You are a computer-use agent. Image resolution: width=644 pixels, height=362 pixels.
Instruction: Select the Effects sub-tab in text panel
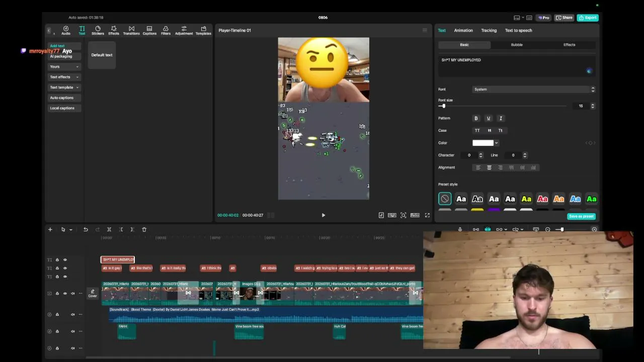569,45
